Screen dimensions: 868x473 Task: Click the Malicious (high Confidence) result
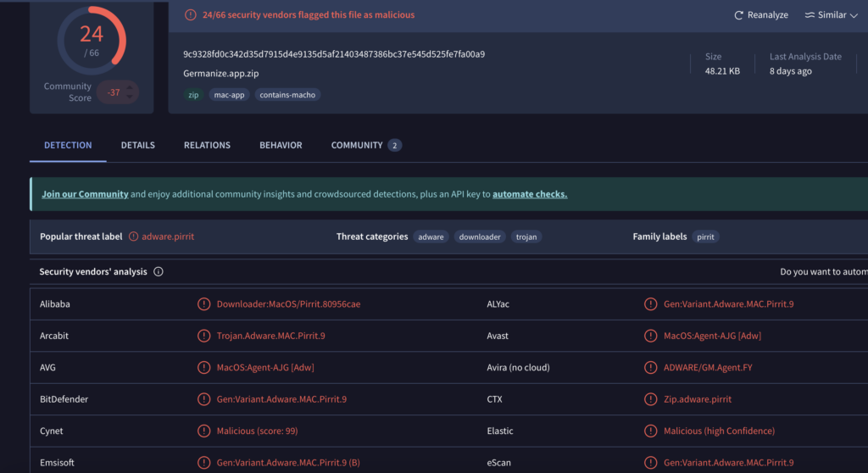[719, 431]
